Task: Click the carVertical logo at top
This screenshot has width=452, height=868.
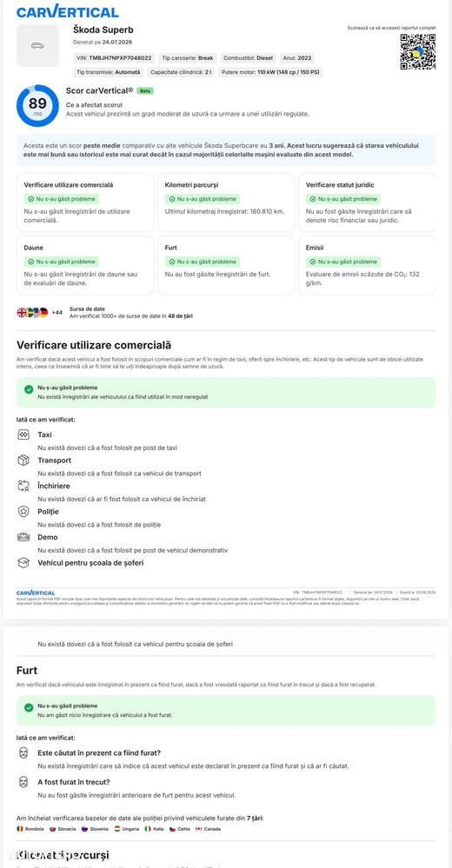Action: [68, 11]
